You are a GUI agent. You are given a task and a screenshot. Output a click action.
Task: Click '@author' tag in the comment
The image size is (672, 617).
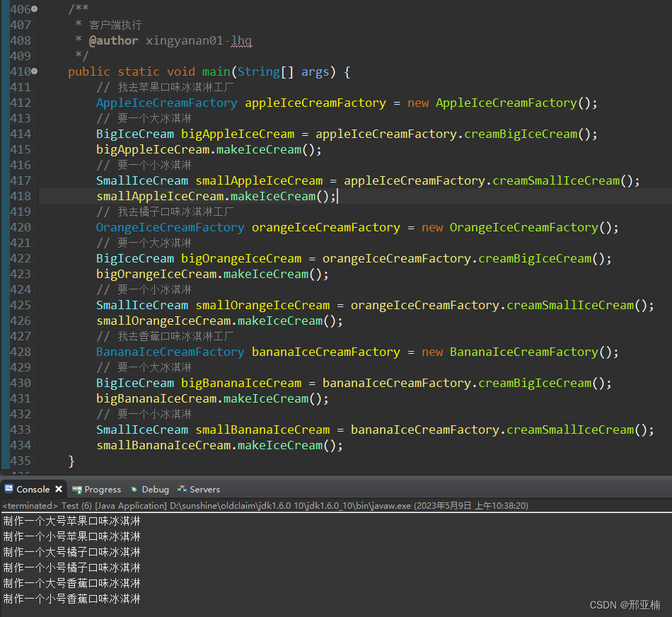114,41
